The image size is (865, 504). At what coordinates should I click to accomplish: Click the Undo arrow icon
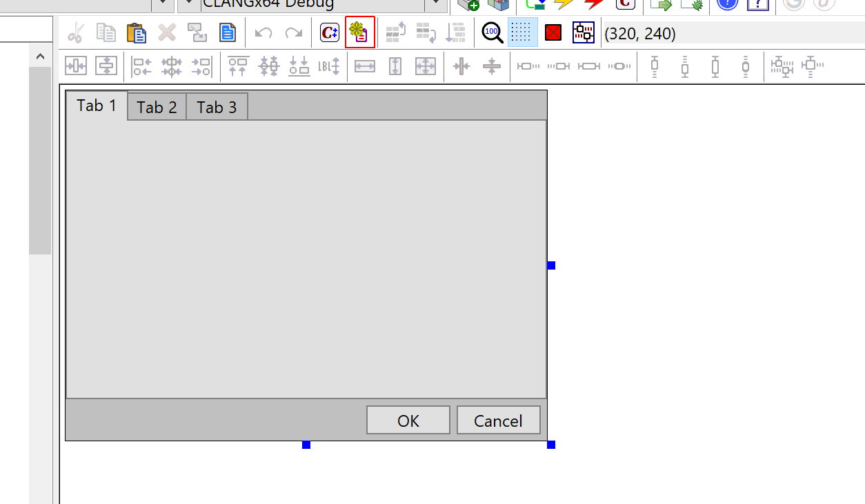[x=264, y=32]
